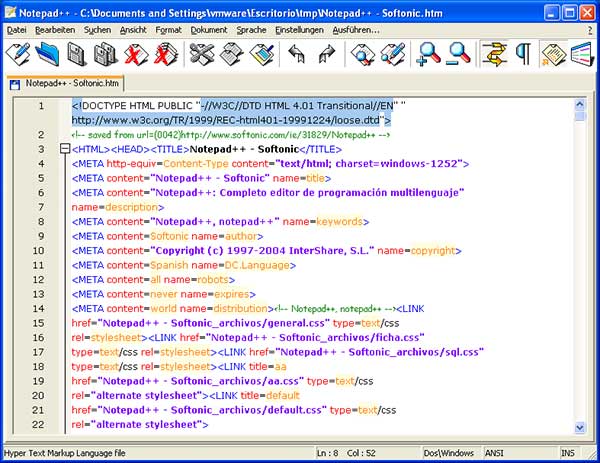Open the Ausführen menu

pyautogui.click(x=356, y=30)
